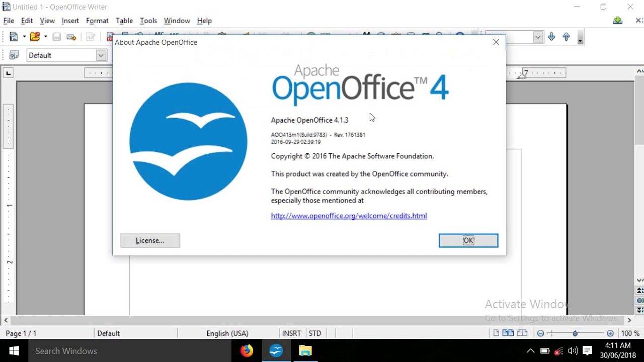The height and width of the screenshot is (362, 644).
Task: Toggle INSRT insert mode in status bar
Action: click(291, 333)
